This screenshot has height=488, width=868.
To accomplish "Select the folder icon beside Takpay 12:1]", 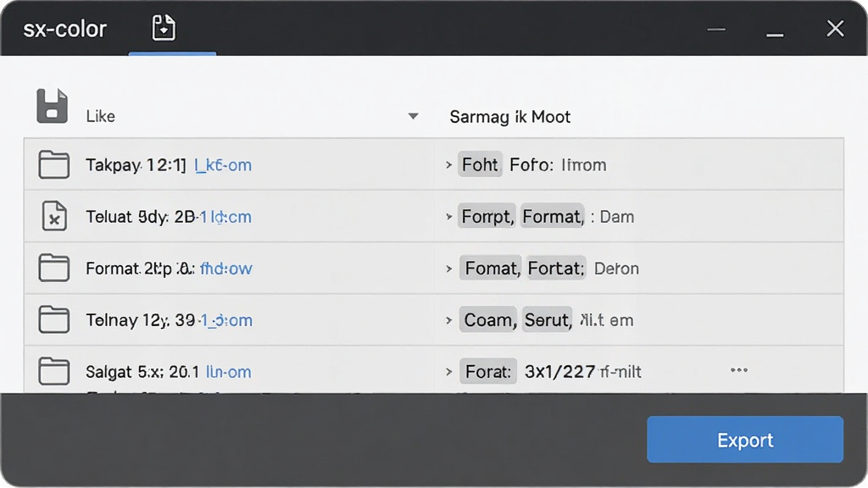I will (x=53, y=164).
